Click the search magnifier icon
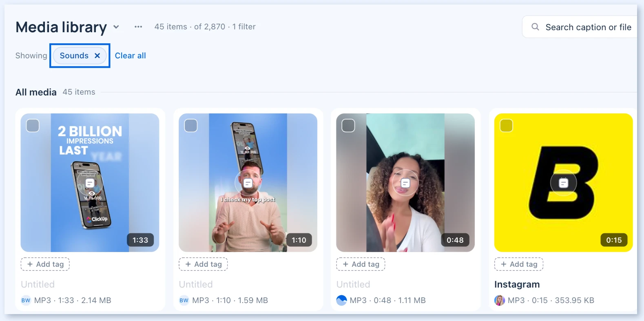Viewport: 644px width, 321px height. [535, 27]
